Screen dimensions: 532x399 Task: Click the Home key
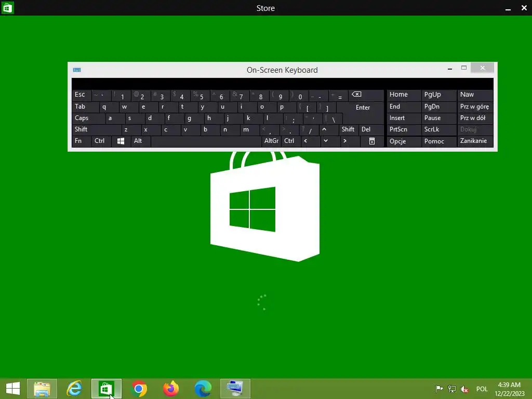point(404,96)
